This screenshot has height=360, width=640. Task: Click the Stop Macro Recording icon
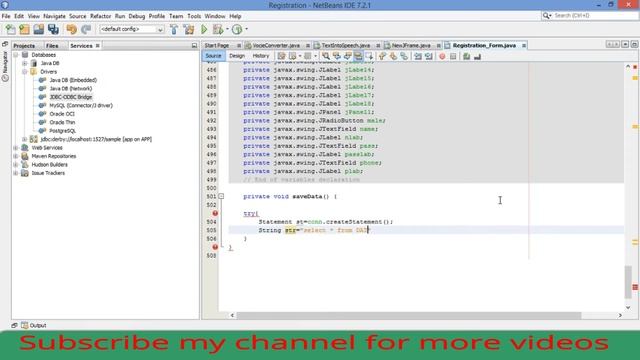pos(453,56)
